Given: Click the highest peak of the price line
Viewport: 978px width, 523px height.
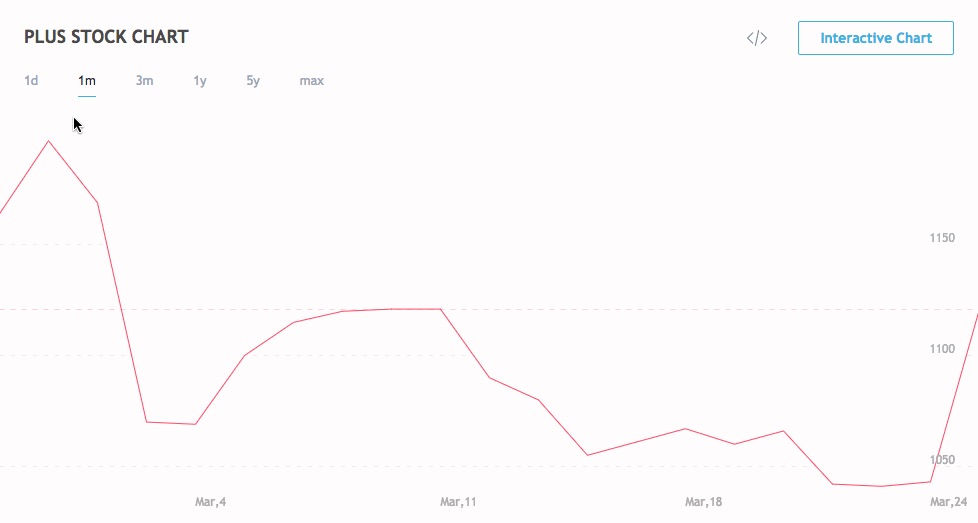Looking at the screenshot, I should pyautogui.click(x=49, y=142).
